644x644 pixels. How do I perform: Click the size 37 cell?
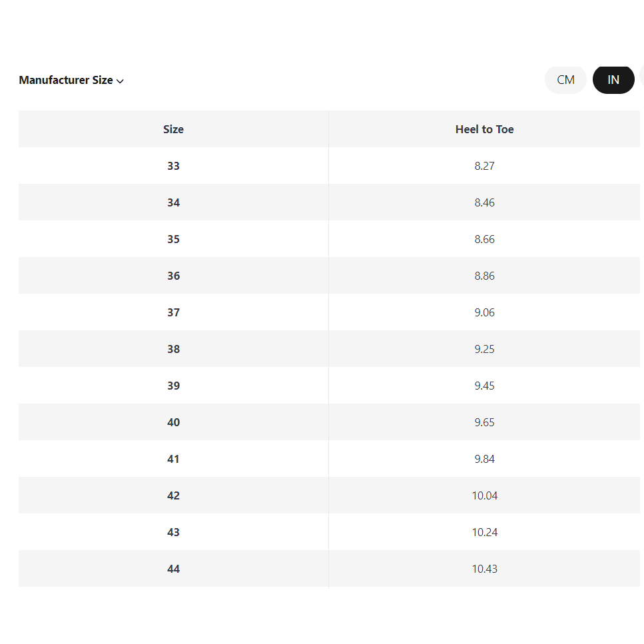[x=173, y=312]
